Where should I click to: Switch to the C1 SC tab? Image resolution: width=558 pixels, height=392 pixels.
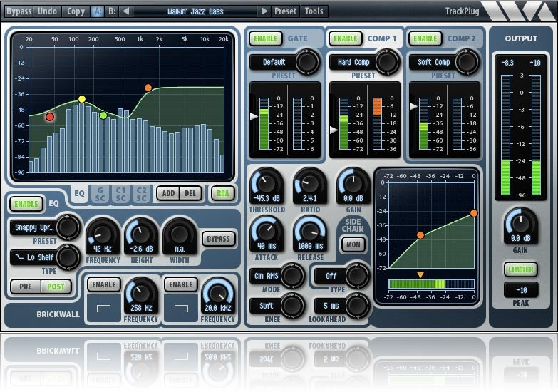point(120,194)
